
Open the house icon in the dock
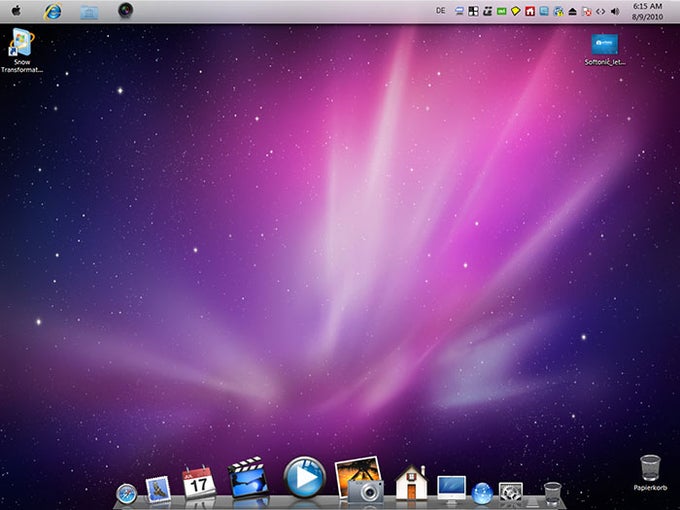(411, 482)
